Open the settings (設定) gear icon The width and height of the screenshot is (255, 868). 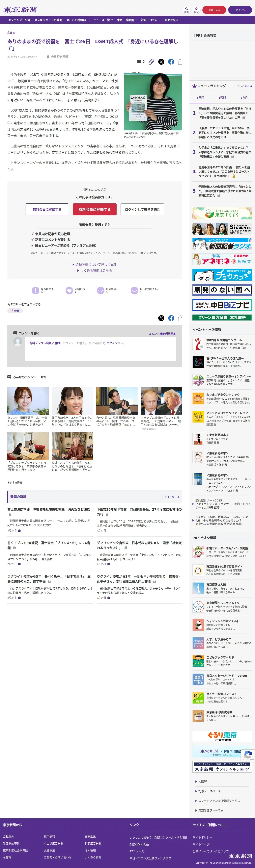(x=196, y=10)
